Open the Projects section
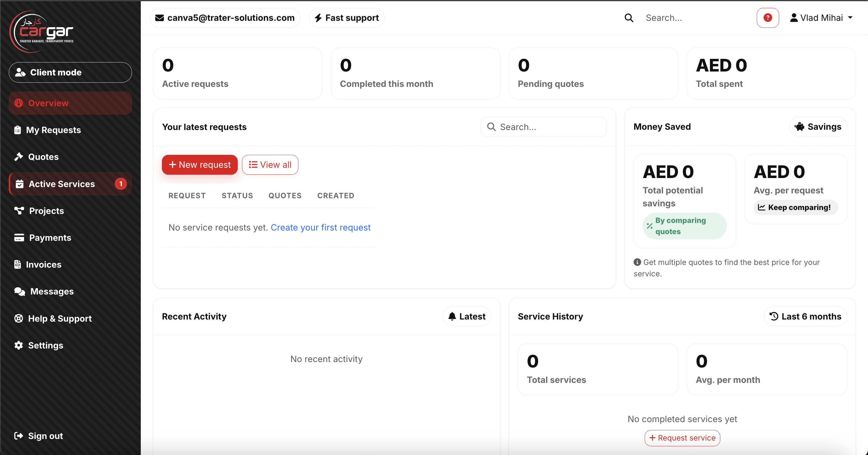Screen dimensions: 868x455 pyautogui.click(x=46, y=211)
